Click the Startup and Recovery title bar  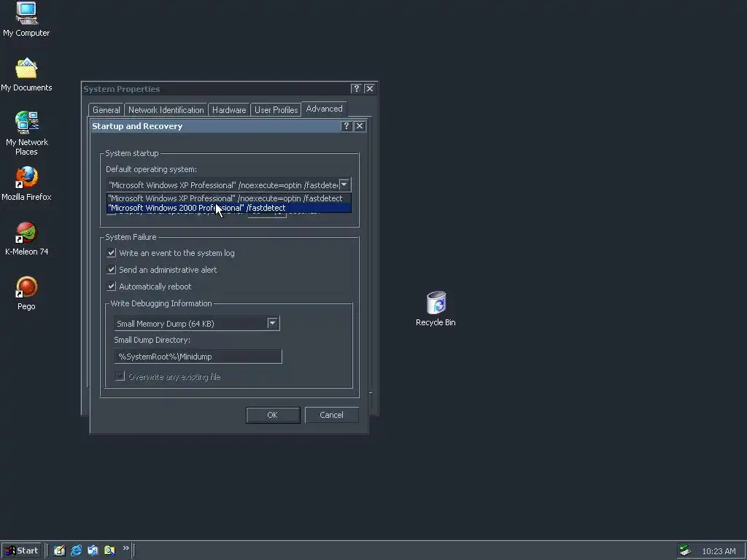(x=214, y=125)
